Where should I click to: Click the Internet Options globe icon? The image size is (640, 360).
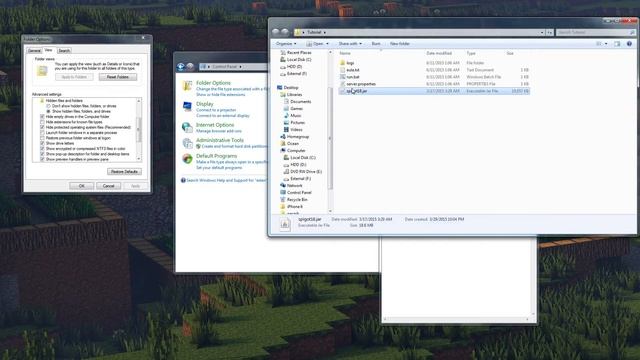[x=187, y=127]
